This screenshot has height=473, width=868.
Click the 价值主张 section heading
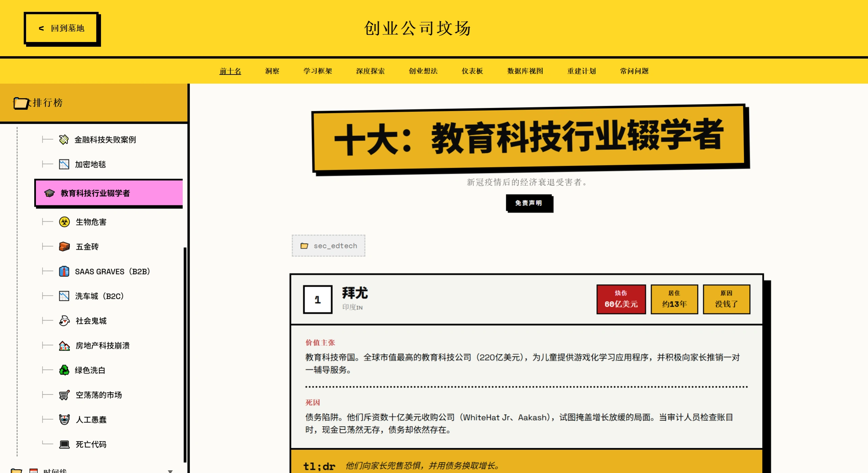pos(320,343)
